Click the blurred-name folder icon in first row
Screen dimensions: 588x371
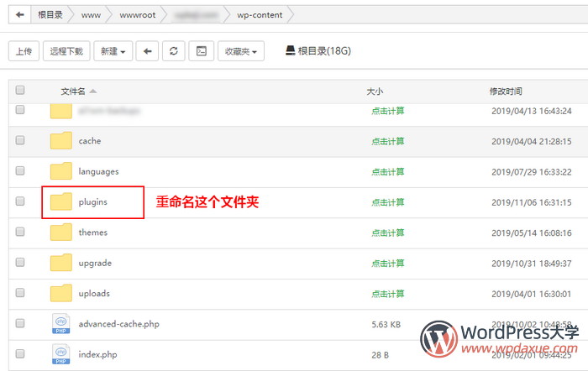tap(61, 112)
